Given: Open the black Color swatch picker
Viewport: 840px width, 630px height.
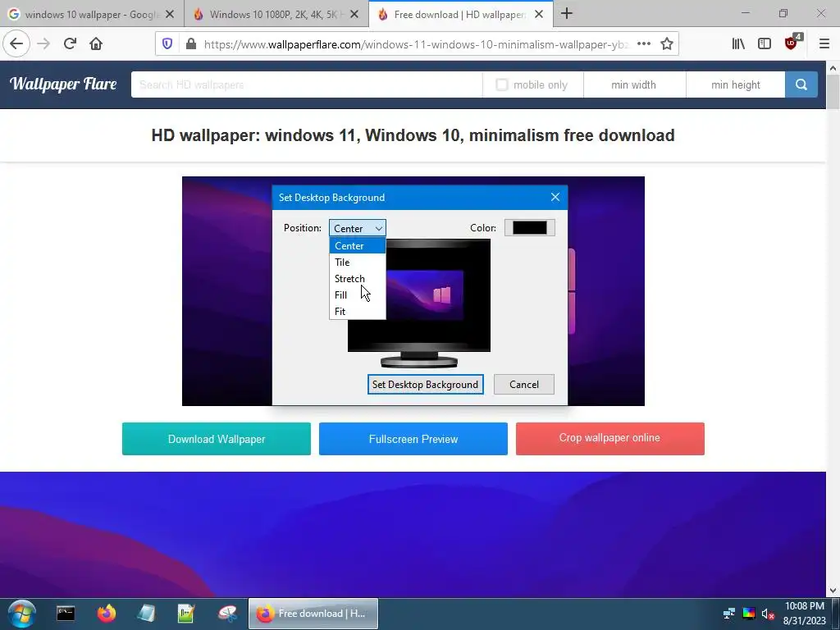Looking at the screenshot, I should coord(529,228).
